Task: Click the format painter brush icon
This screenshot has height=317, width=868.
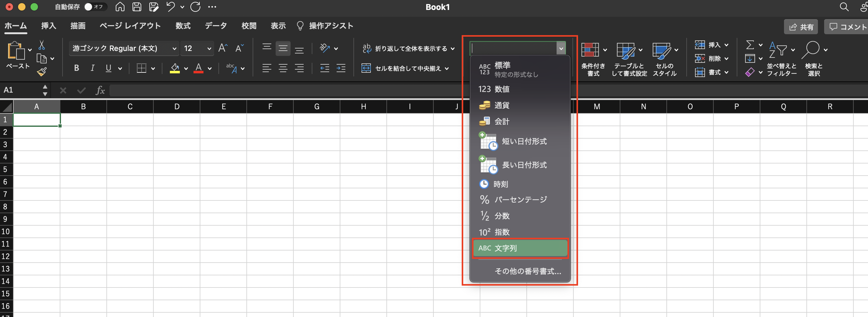Action: coord(42,72)
